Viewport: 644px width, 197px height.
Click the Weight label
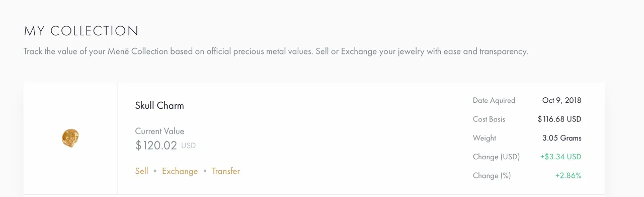pyautogui.click(x=485, y=138)
